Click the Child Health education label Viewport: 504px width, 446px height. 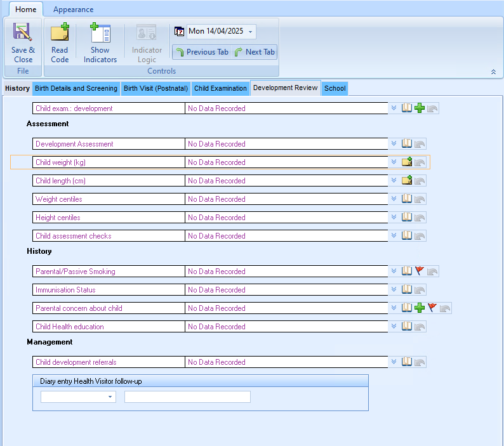coord(70,327)
